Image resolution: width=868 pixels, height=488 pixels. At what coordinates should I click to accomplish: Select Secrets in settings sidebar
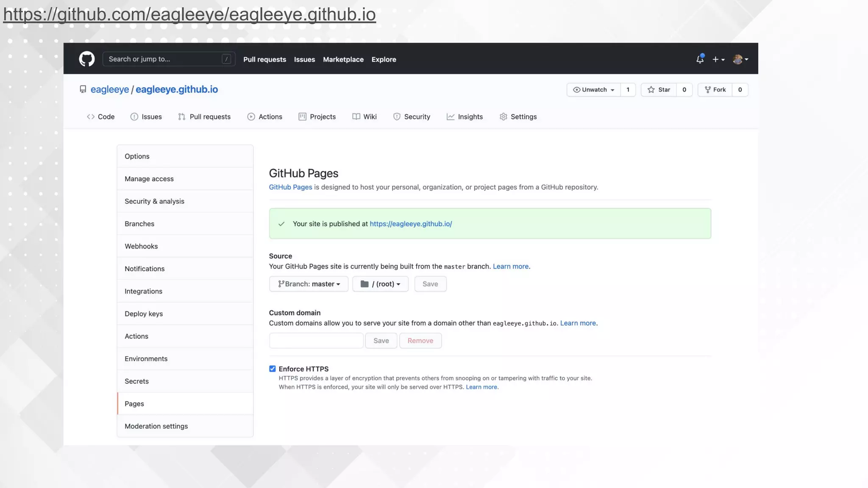[x=185, y=381]
